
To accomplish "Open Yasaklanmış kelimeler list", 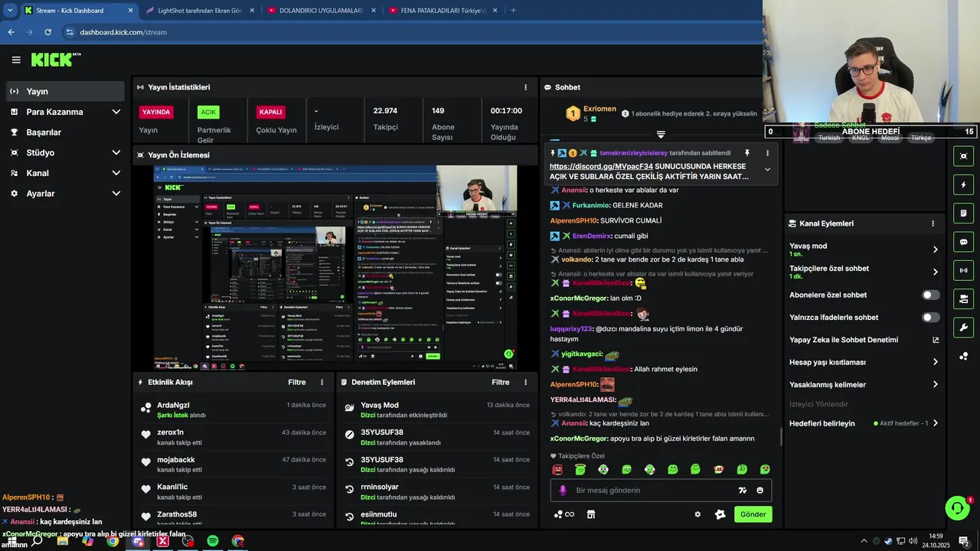I will [x=863, y=384].
